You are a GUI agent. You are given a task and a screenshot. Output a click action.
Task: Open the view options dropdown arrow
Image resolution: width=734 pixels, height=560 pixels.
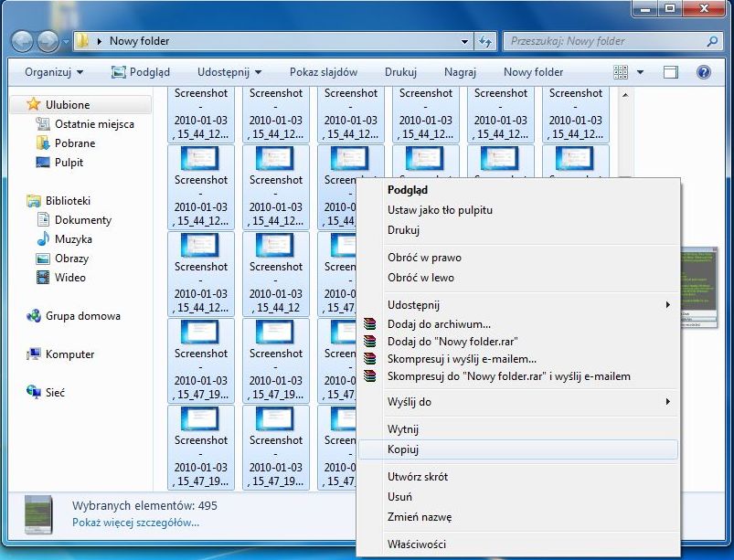pyautogui.click(x=640, y=72)
